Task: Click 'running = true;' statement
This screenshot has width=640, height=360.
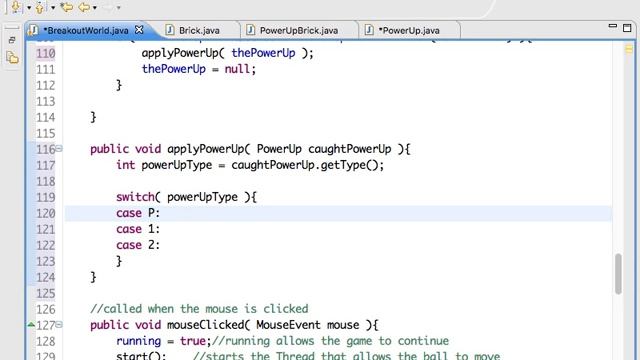Action: (163, 341)
